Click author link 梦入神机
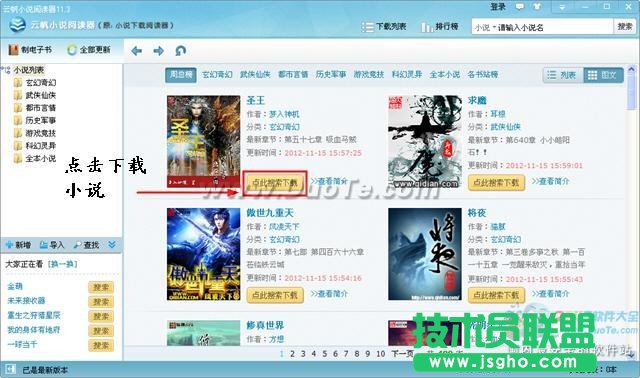Screen dimensions: 640x378 click(x=284, y=114)
